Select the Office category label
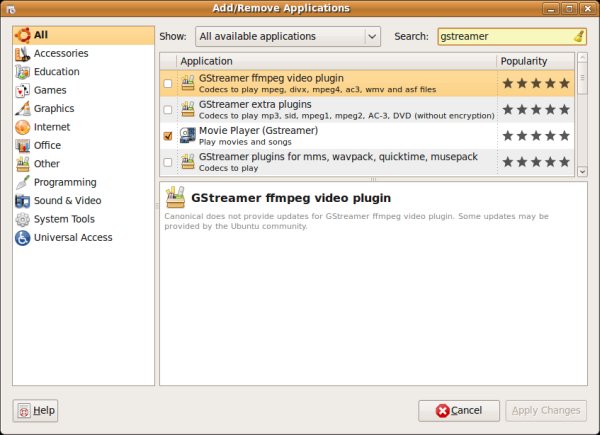 [47, 145]
